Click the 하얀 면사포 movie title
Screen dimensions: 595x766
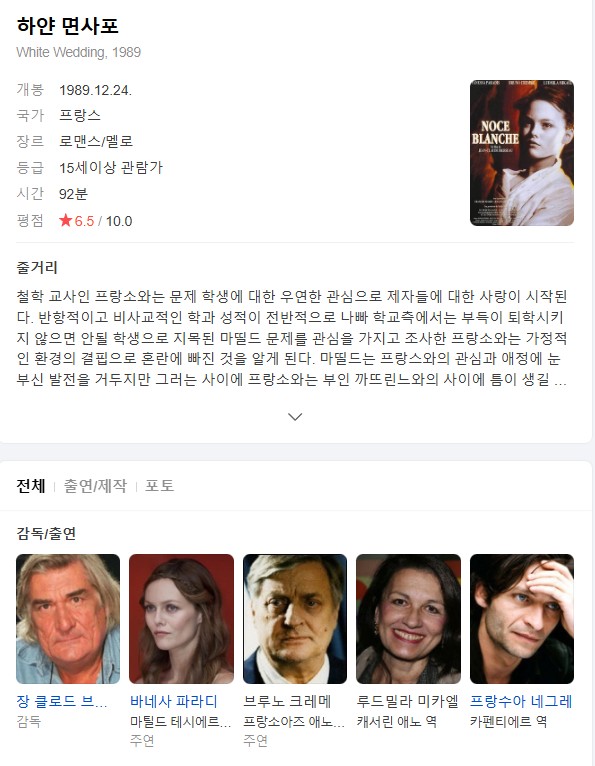67,25
